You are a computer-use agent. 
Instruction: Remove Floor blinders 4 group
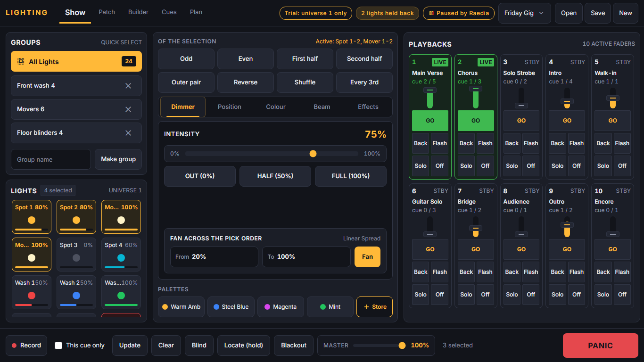[128, 133]
